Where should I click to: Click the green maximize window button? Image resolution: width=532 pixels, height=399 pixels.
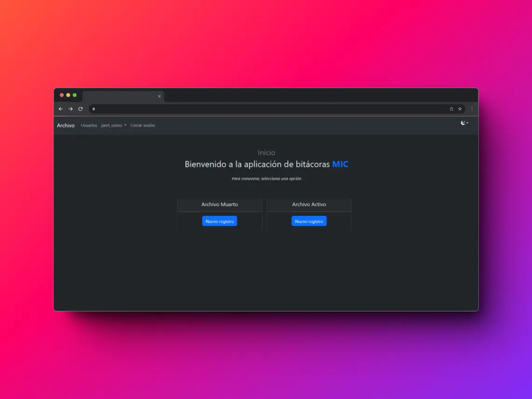pyautogui.click(x=75, y=95)
